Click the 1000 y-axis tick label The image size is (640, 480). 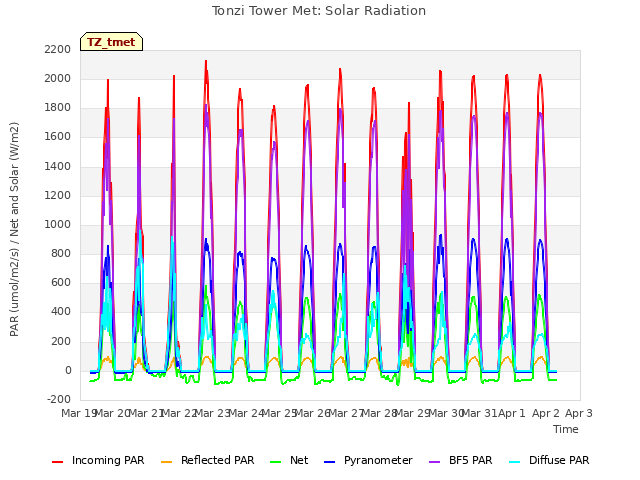click(58, 224)
